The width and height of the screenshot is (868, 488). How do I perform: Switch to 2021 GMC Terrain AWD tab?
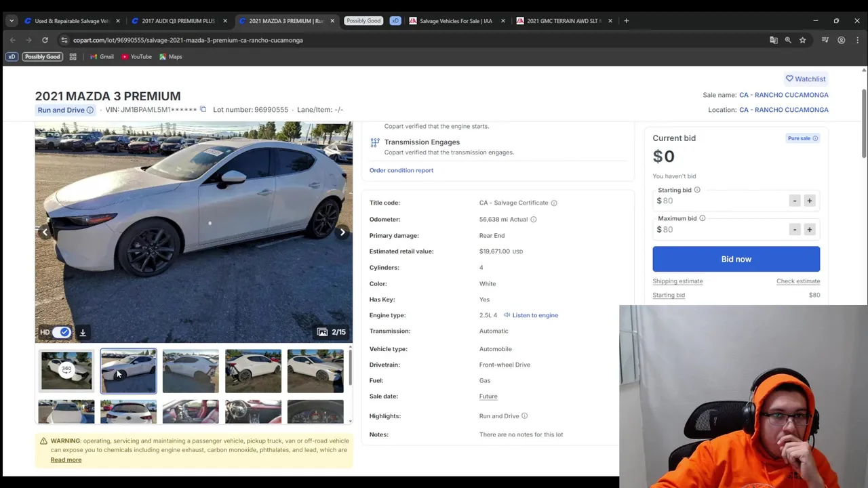click(564, 21)
